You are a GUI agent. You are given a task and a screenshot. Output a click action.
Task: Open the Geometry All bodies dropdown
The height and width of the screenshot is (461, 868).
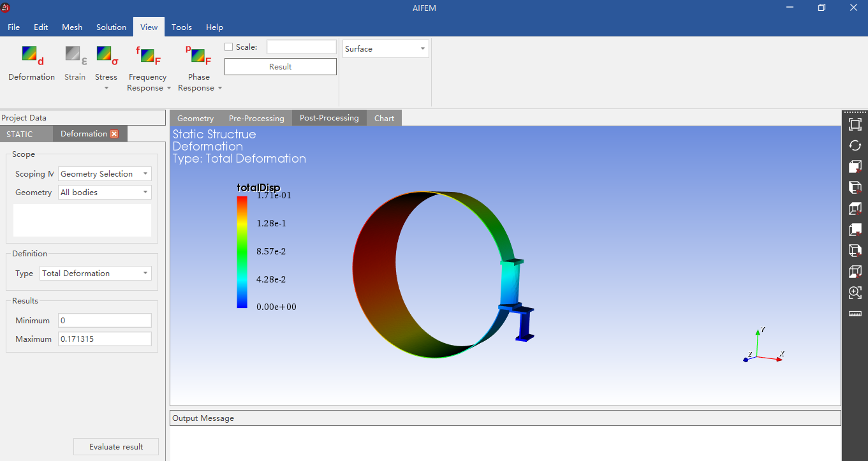click(x=105, y=193)
